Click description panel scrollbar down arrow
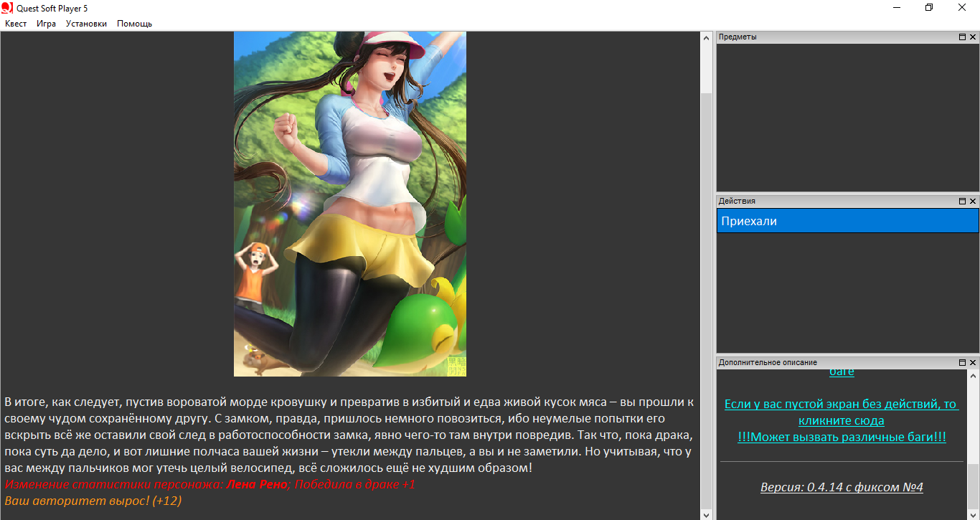Image resolution: width=980 pixels, height=520 pixels. [x=973, y=514]
